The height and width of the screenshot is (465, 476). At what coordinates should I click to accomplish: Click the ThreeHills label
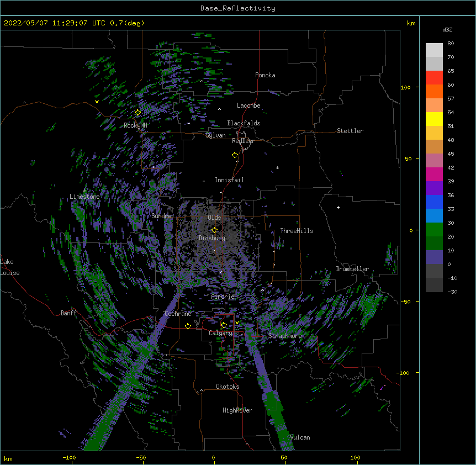297,231
